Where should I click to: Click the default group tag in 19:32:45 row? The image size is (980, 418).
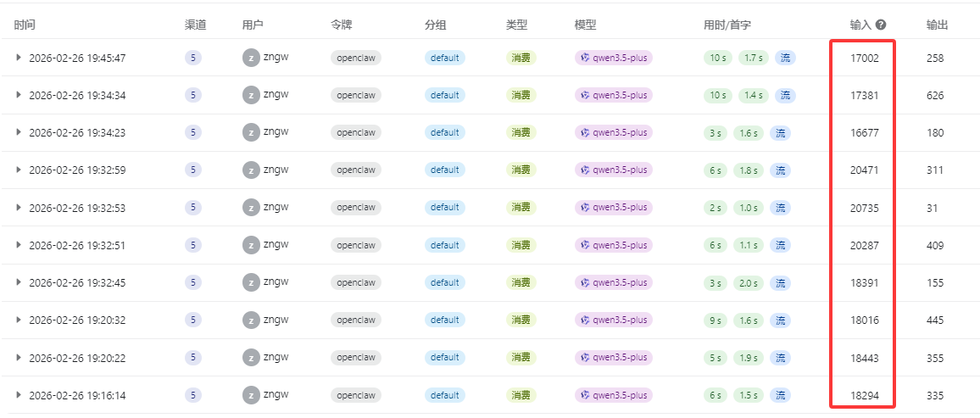444,282
